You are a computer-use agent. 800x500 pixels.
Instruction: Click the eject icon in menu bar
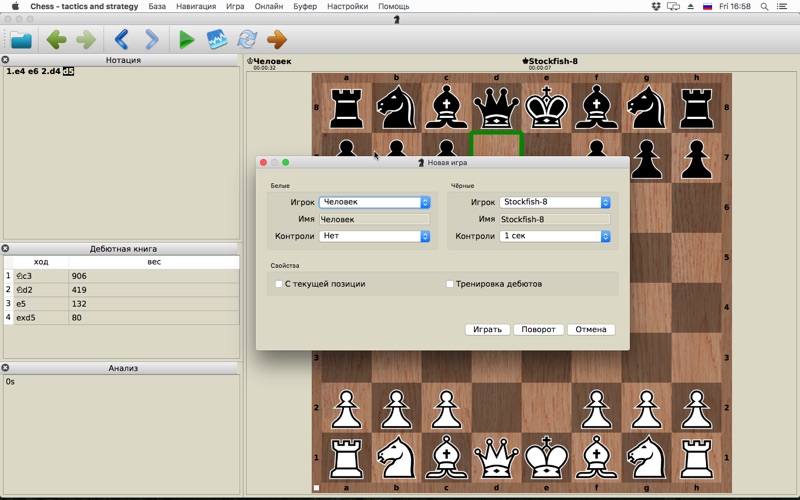(691, 7)
